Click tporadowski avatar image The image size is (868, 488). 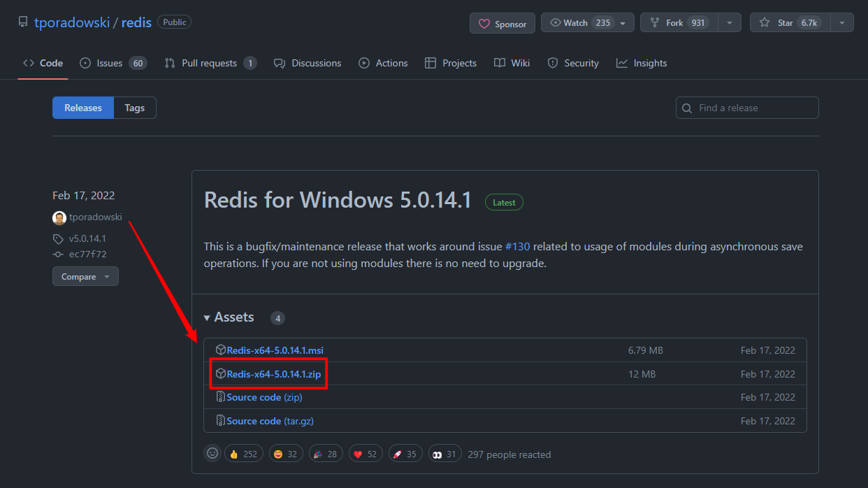[x=59, y=217]
